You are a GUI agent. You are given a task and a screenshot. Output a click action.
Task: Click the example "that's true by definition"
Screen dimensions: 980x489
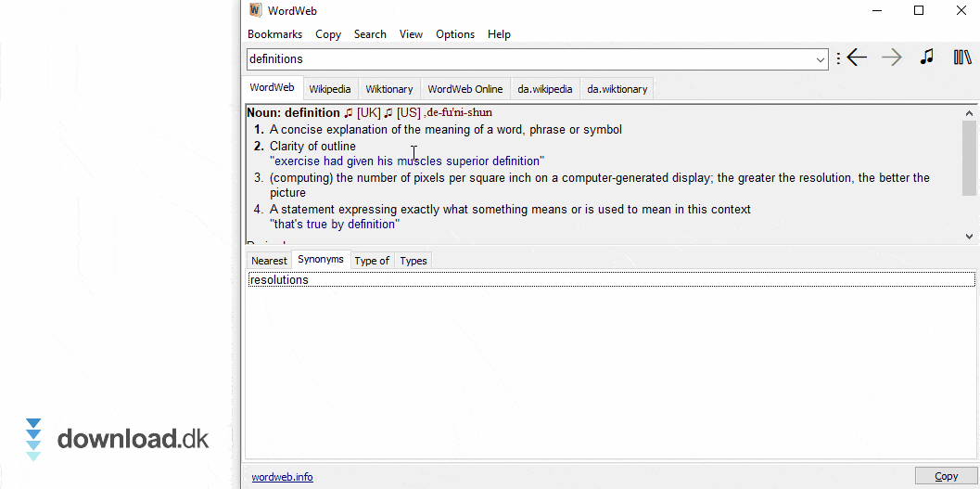(335, 224)
